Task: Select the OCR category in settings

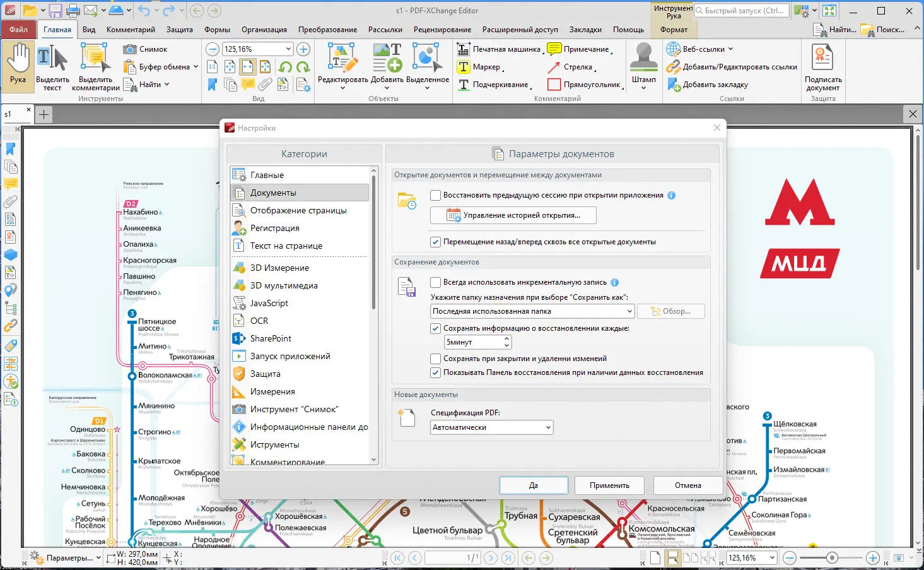Action: click(x=300, y=321)
